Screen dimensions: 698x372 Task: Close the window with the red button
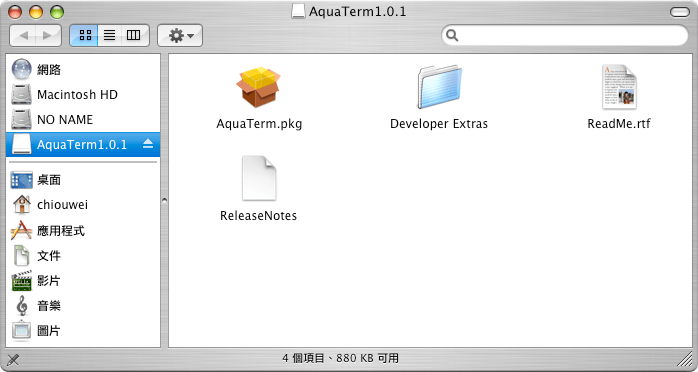click(x=15, y=12)
